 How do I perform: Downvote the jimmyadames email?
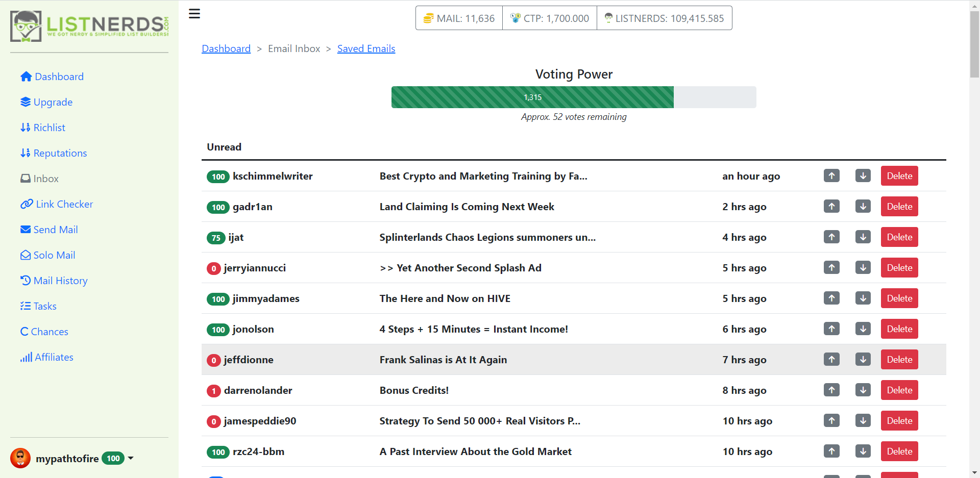pos(863,298)
